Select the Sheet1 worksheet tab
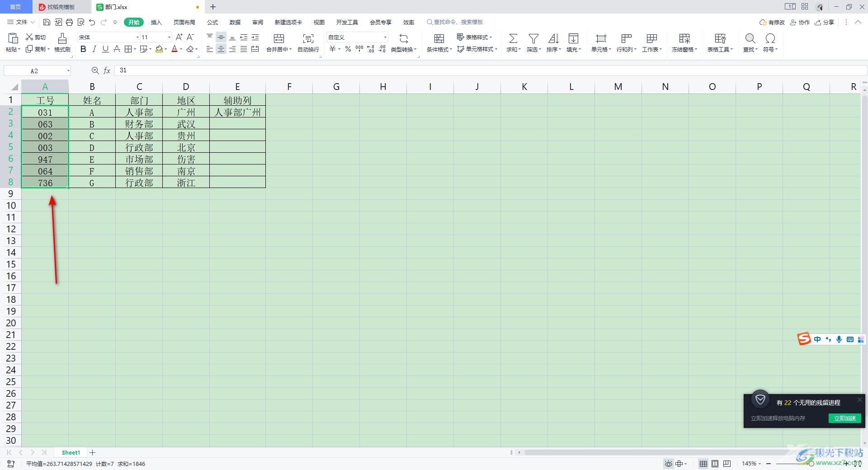The width and height of the screenshot is (868, 470). pyautogui.click(x=71, y=452)
